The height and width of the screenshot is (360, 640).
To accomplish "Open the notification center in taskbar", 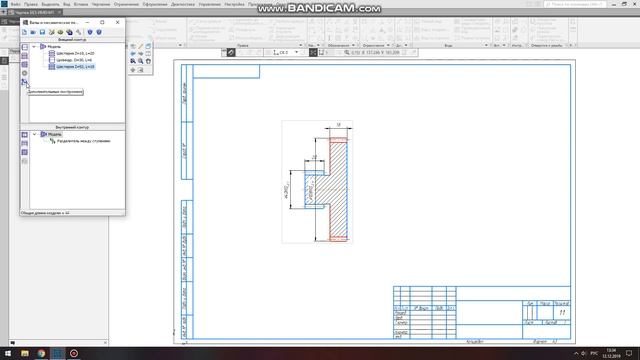I will (629, 353).
